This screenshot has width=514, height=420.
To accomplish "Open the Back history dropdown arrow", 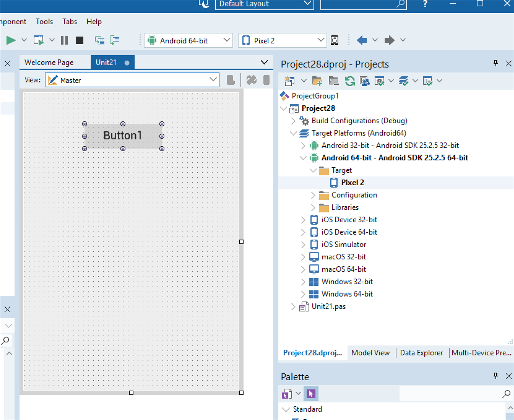I will 375,40.
